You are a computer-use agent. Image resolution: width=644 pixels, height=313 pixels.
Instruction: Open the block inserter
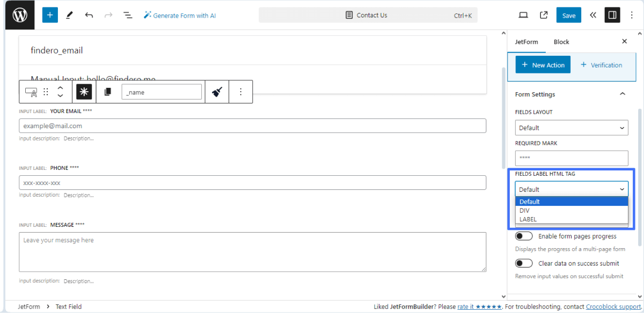tap(50, 14)
